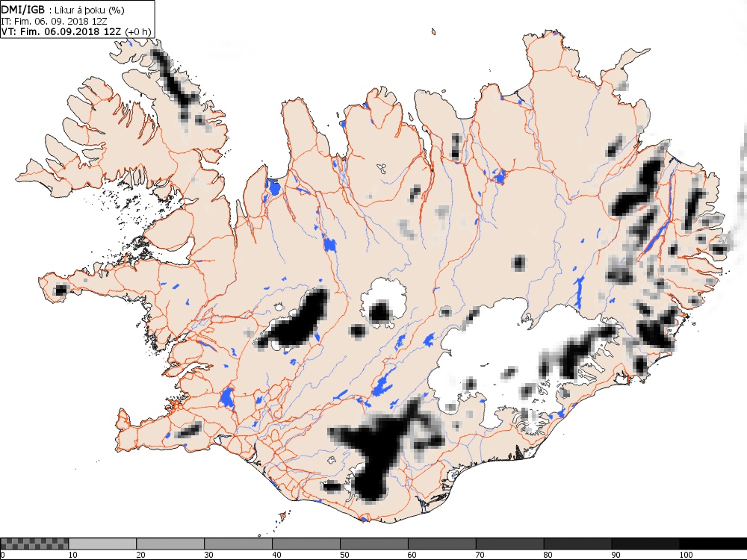Image resolution: width=747 pixels, height=560 pixels.
Task: Click the legend label "40"
Action: pos(277,555)
